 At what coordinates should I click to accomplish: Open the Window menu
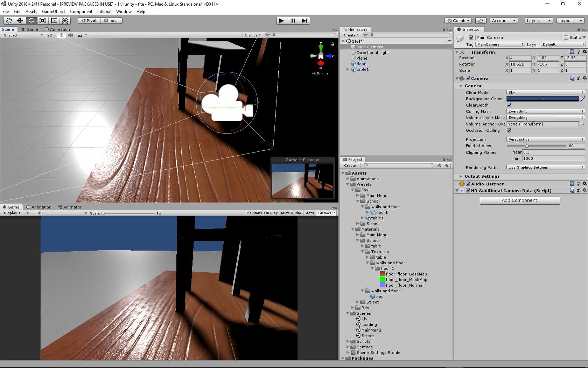point(124,12)
